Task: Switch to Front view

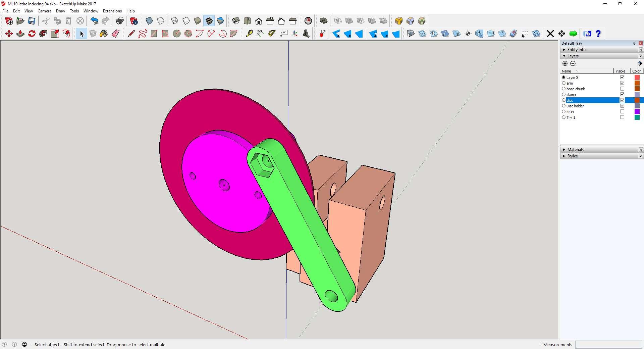Action: pos(259,21)
